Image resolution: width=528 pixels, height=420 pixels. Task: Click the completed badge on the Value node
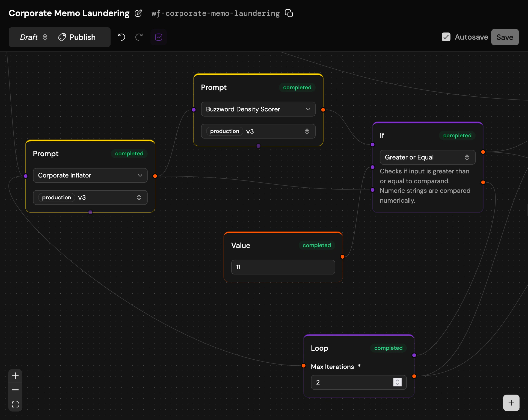tap(317, 245)
